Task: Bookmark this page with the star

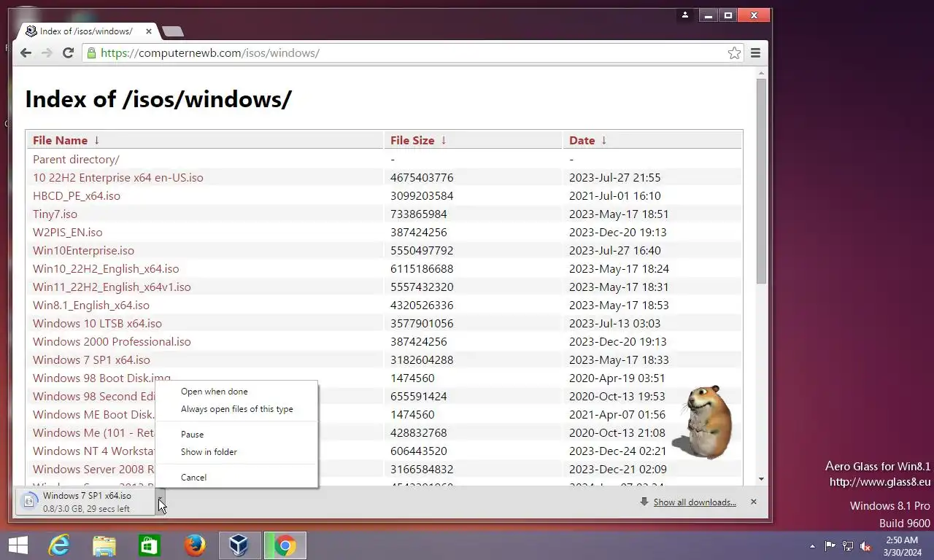Action: [734, 52]
